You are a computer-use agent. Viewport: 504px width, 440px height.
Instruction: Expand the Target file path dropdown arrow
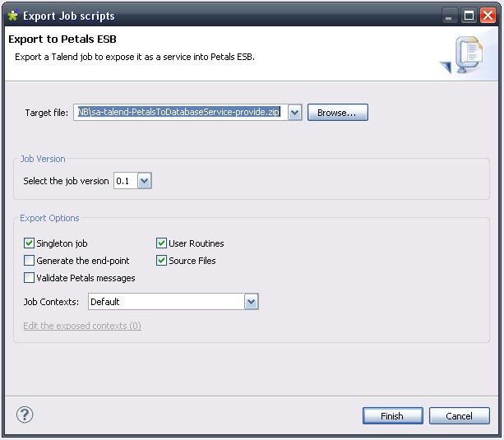pyautogui.click(x=295, y=113)
